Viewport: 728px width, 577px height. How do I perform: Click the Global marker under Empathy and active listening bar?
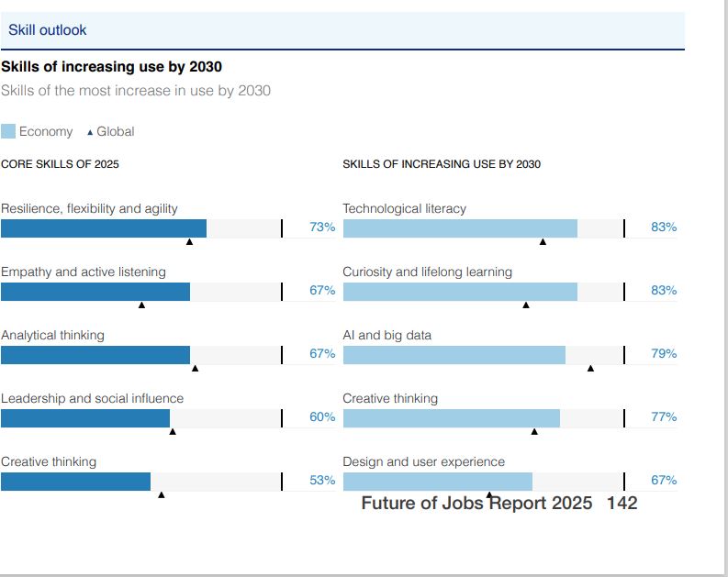pyautogui.click(x=141, y=305)
